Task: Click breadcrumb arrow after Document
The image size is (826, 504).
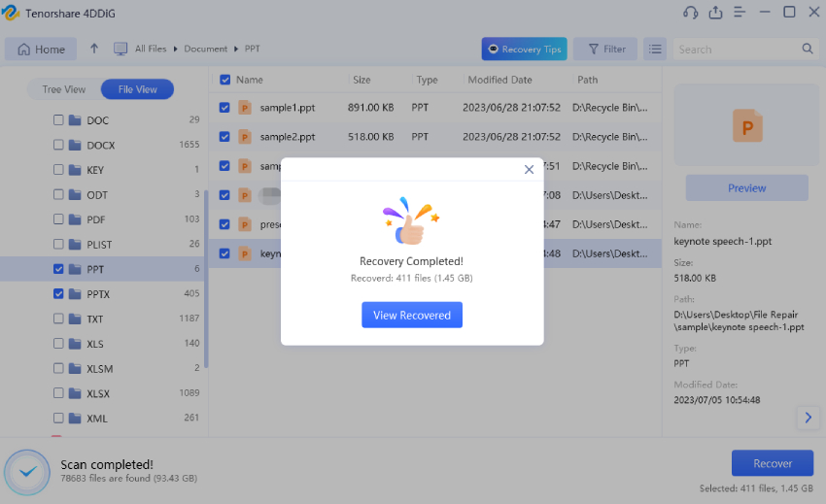Action: pyautogui.click(x=236, y=49)
